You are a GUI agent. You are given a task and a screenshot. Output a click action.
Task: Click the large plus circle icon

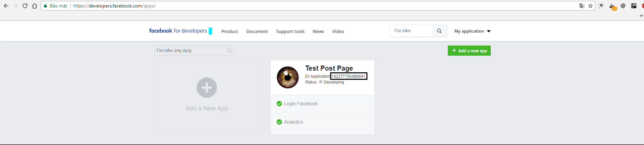coord(207,88)
